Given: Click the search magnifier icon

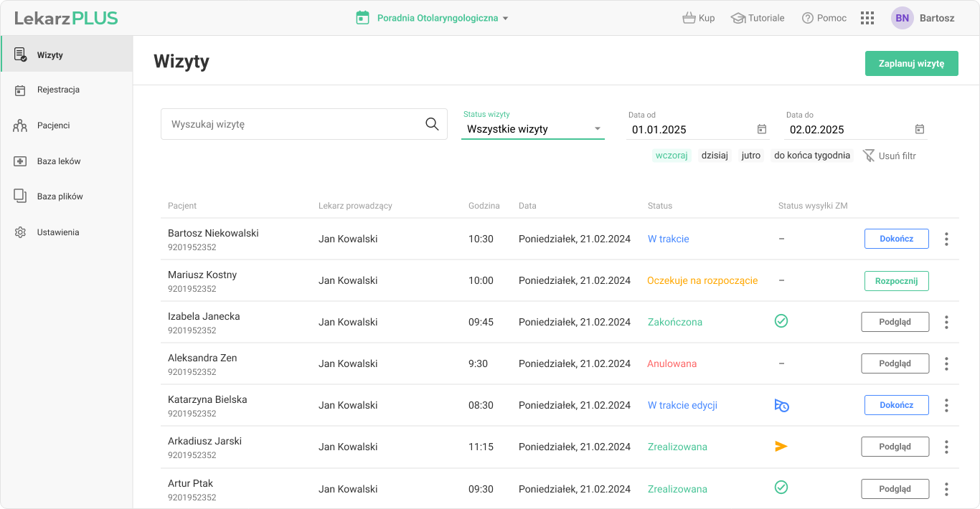Looking at the screenshot, I should click(432, 124).
